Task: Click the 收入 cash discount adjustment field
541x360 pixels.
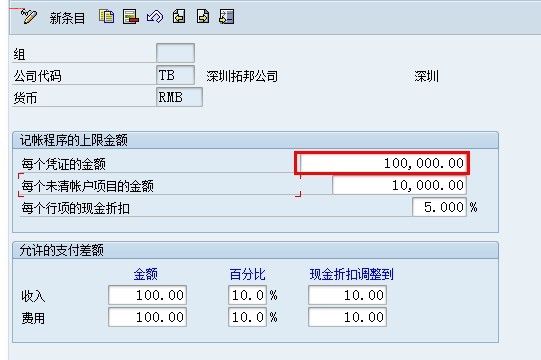Action: pos(347,295)
